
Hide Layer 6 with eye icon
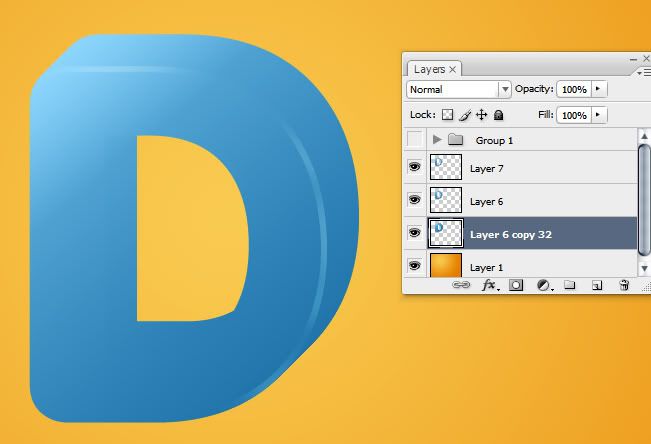(414, 200)
